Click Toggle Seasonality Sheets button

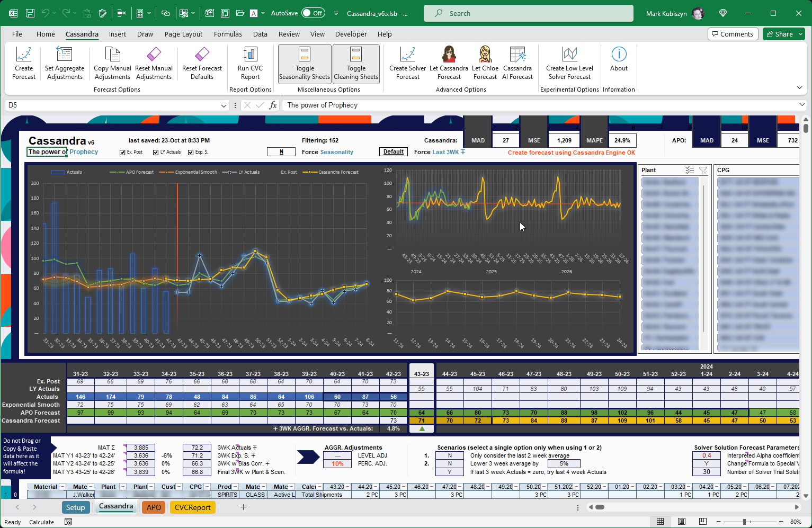[x=305, y=63]
